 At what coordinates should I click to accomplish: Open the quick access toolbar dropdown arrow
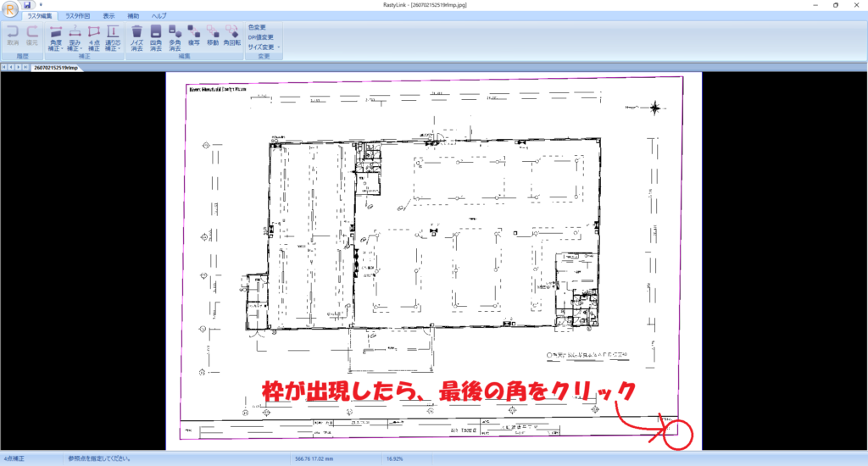(41, 5)
